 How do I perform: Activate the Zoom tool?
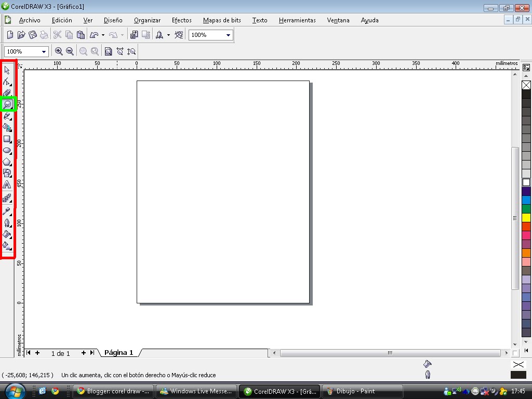pos(7,104)
